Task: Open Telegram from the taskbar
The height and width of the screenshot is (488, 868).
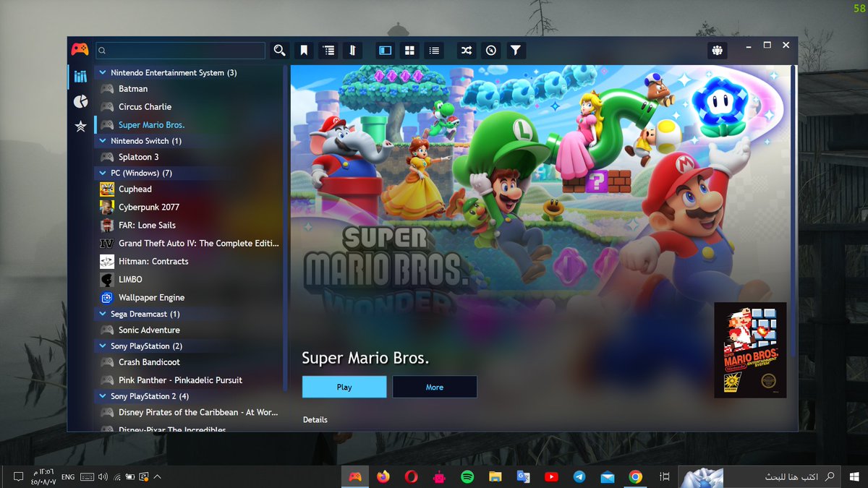Action: pyautogui.click(x=579, y=477)
